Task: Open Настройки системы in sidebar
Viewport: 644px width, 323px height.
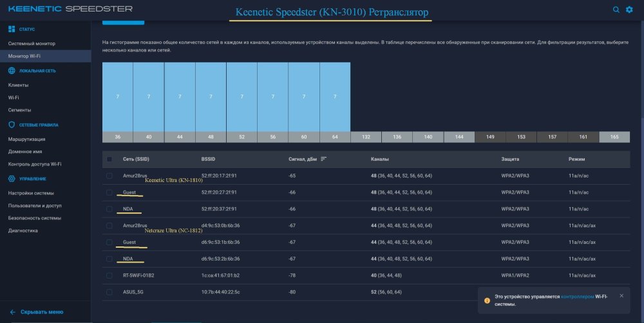Action: coord(31,193)
